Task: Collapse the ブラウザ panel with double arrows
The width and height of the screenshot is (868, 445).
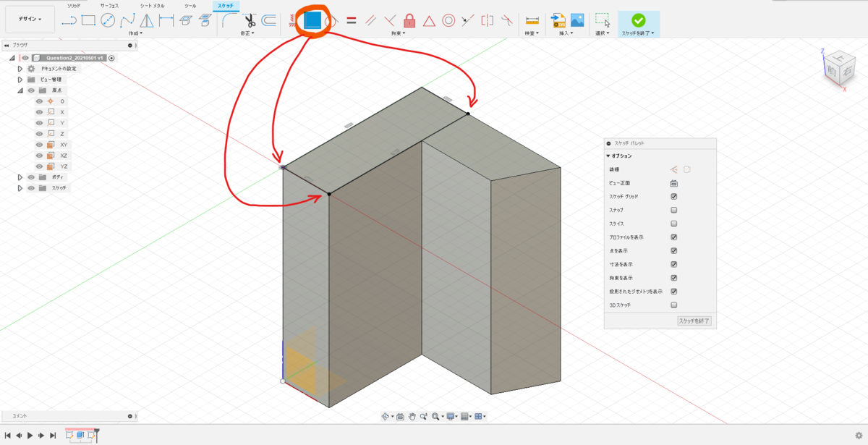Action: (x=7, y=45)
